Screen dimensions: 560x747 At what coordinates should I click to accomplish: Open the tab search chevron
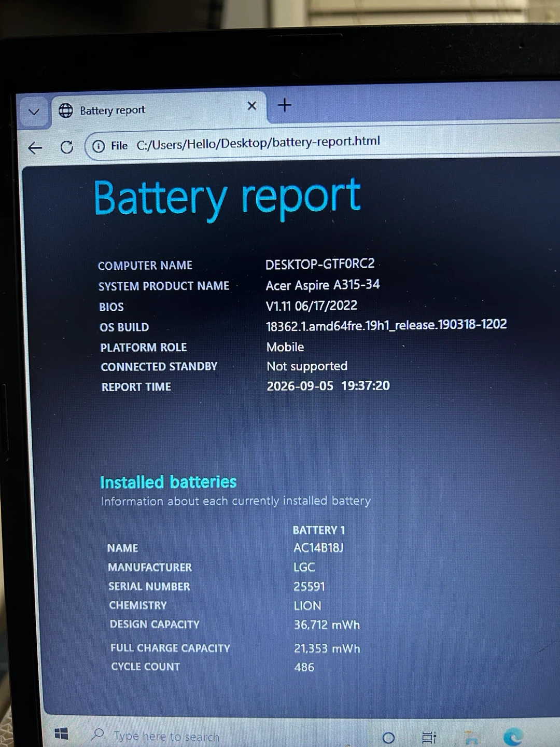(x=34, y=112)
